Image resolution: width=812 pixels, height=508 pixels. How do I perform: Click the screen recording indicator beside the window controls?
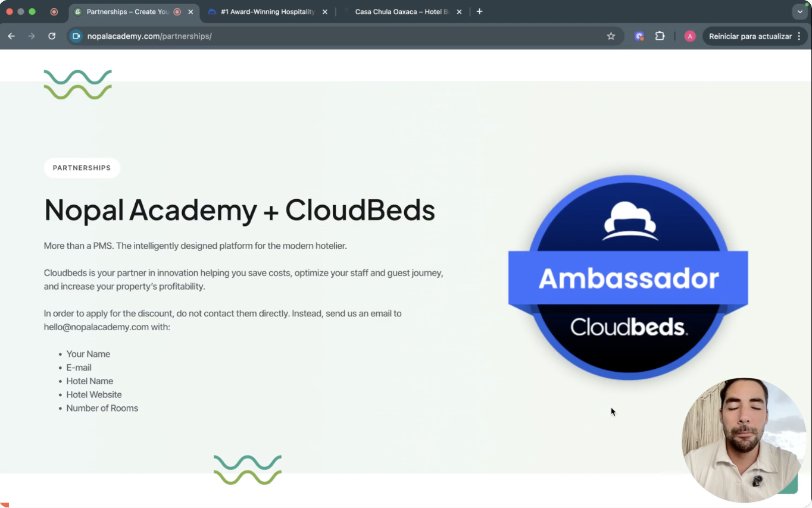tap(54, 12)
